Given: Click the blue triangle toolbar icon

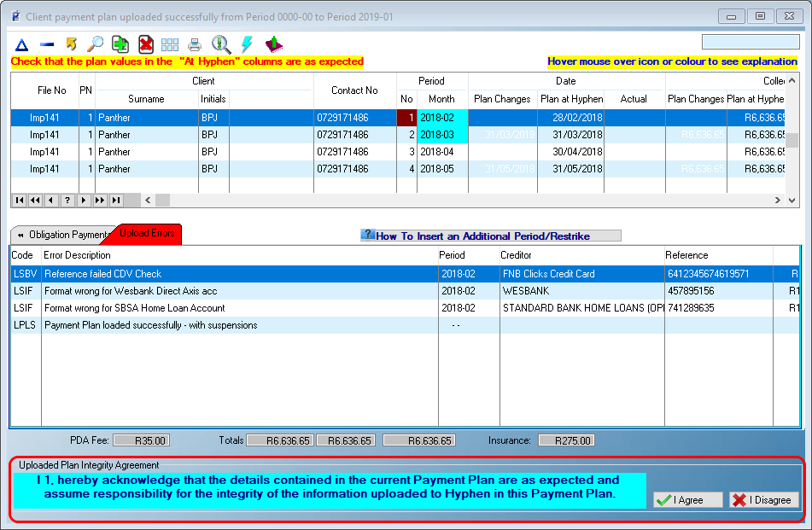Looking at the screenshot, I should (22, 44).
